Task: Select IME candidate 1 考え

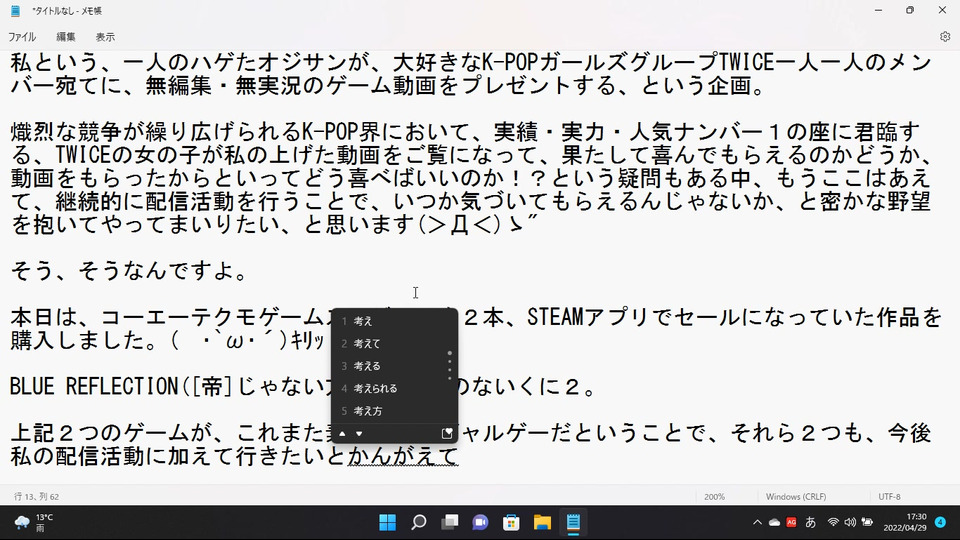Action: pyautogui.click(x=394, y=321)
